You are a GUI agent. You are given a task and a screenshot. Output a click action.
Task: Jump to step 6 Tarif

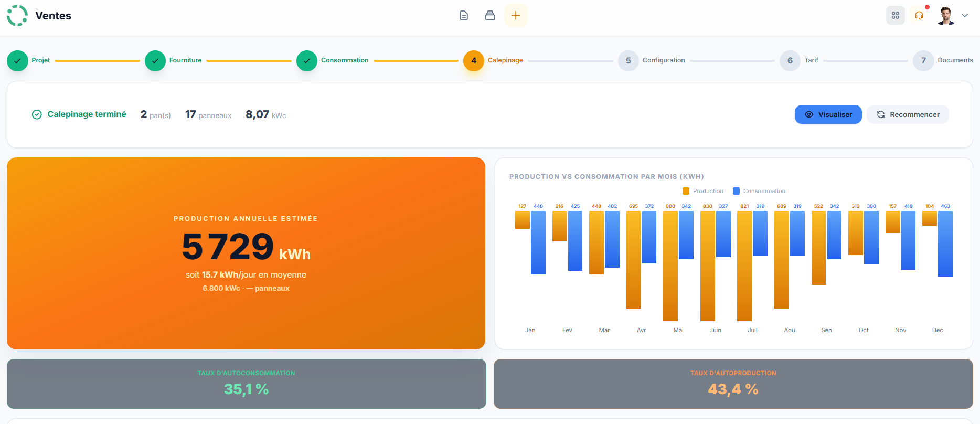[x=790, y=61]
